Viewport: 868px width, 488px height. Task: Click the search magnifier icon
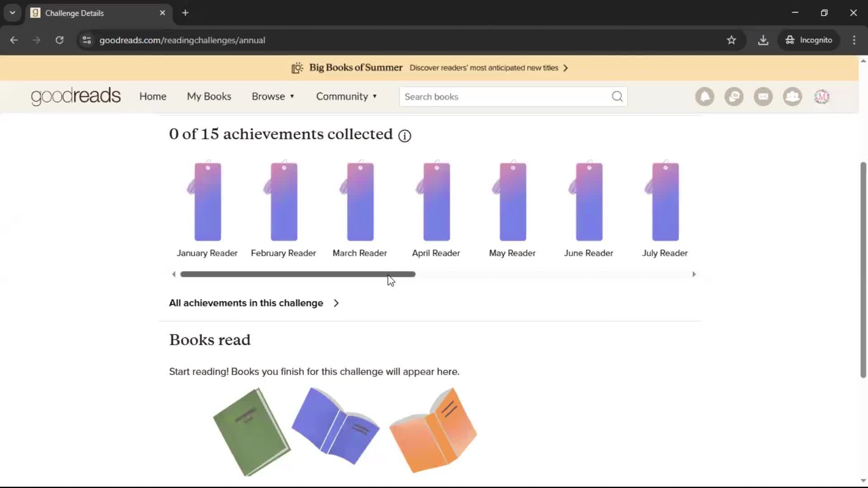click(x=617, y=96)
